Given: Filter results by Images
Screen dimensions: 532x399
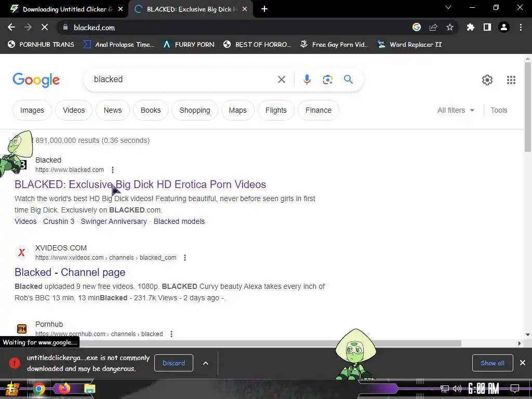Looking at the screenshot, I should tap(32, 110).
